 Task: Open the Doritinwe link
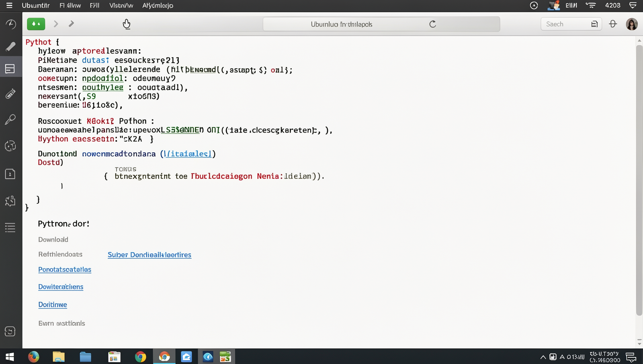click(53, 305)
